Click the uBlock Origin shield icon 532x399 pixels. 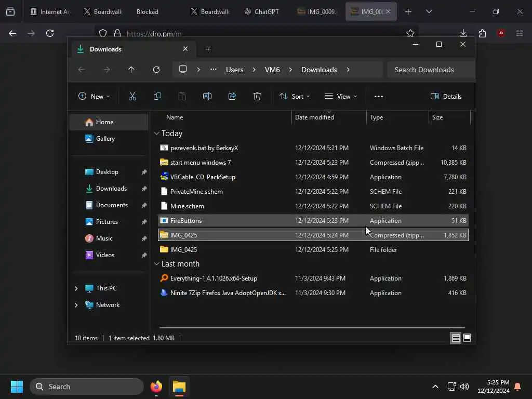[501, 33]
